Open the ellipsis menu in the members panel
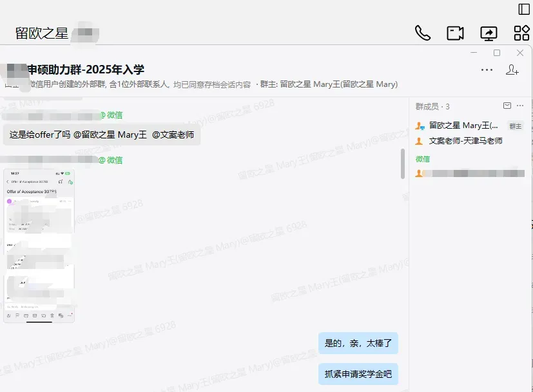The height and width of the screenshot is (392, 533). pyautogui.click(x=520, y=106)
